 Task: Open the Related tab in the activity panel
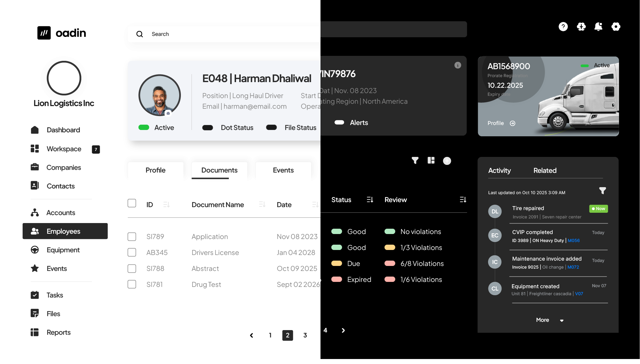545,171
